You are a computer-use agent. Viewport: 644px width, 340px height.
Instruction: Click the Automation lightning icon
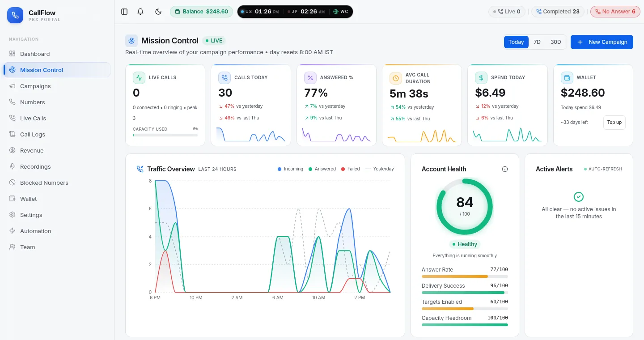pos(12,231)
